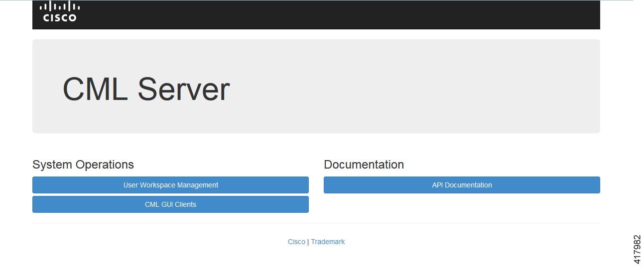This screenshot has width=644, height=268.
Task: Click the Documentation section heading
Action: tap(364, 165)
